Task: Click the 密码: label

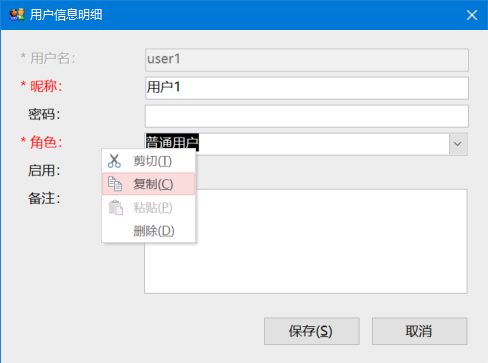Action: click(x=44, y=114)
